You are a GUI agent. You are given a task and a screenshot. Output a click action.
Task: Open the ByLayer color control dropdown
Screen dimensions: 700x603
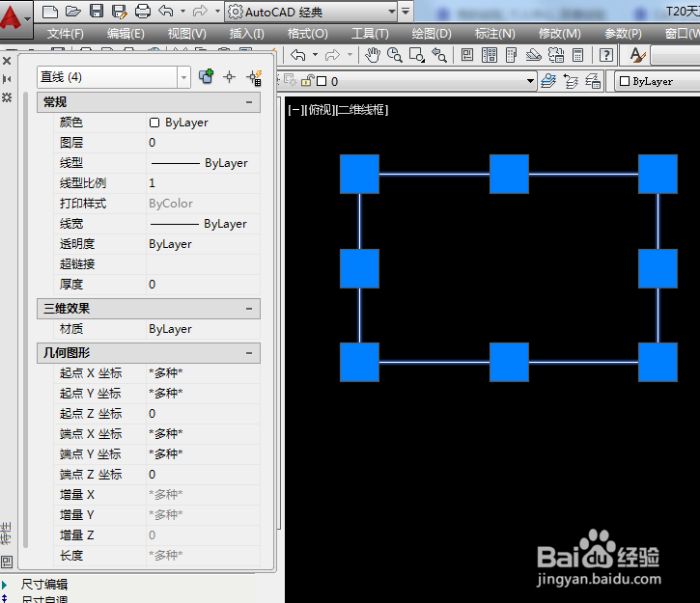658,81
